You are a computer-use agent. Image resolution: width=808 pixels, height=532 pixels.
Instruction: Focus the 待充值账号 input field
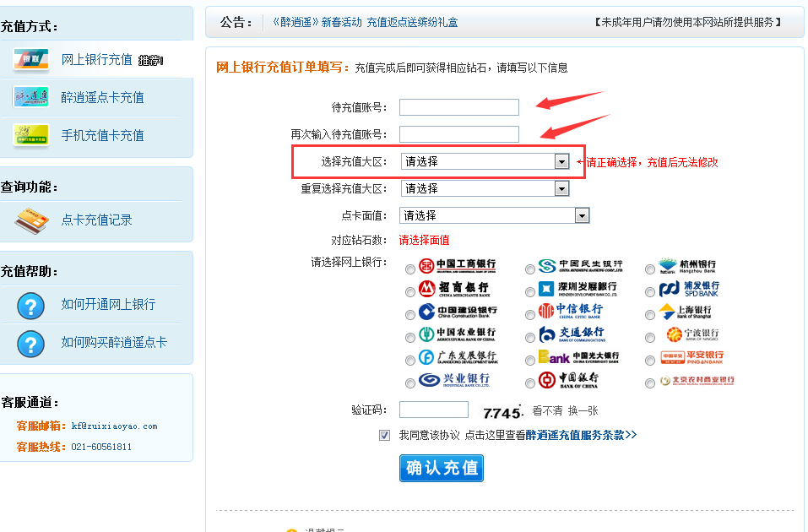pos(459,107)
